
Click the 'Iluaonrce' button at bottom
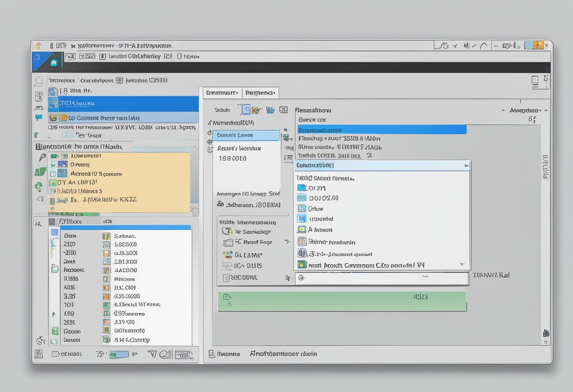(x=228, y=354)
